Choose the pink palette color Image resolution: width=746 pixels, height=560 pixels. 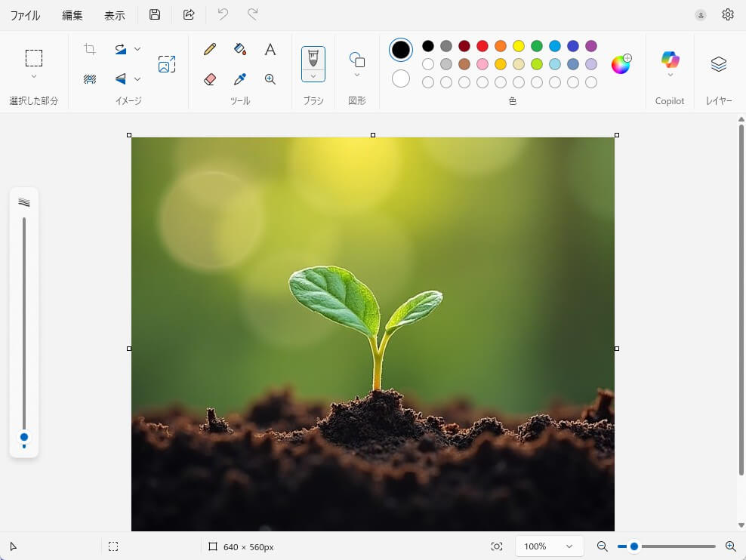pos(482,63)
